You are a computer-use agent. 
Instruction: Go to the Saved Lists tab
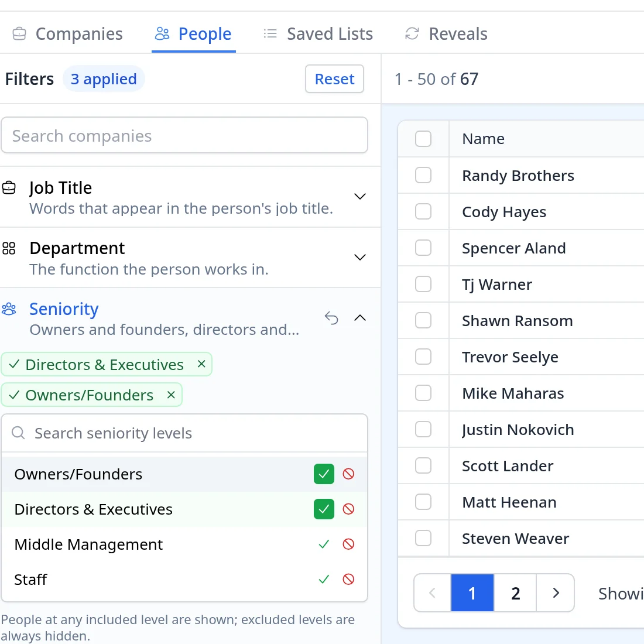[318, 34]
